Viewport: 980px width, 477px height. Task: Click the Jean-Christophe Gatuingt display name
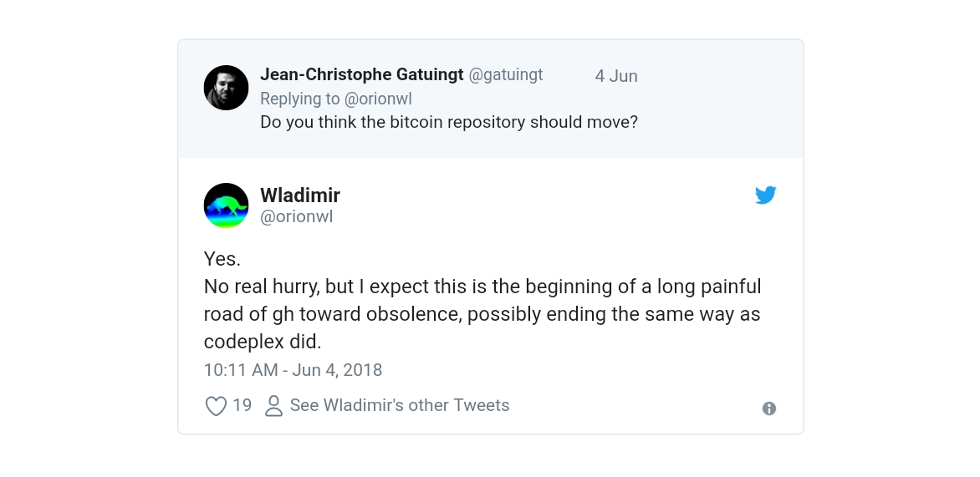pyautogui.click(x=361, y=74)
